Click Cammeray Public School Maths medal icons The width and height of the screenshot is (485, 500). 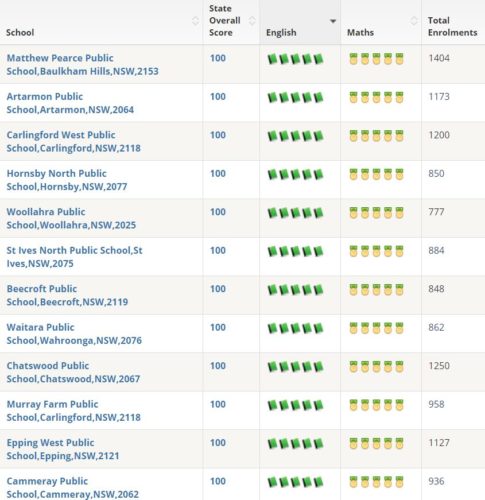point(376,482)
